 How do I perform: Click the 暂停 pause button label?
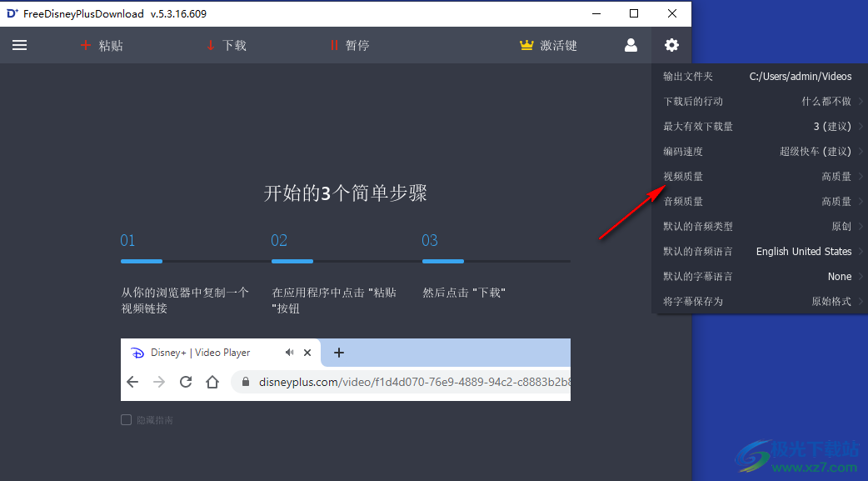click(357, 46)
